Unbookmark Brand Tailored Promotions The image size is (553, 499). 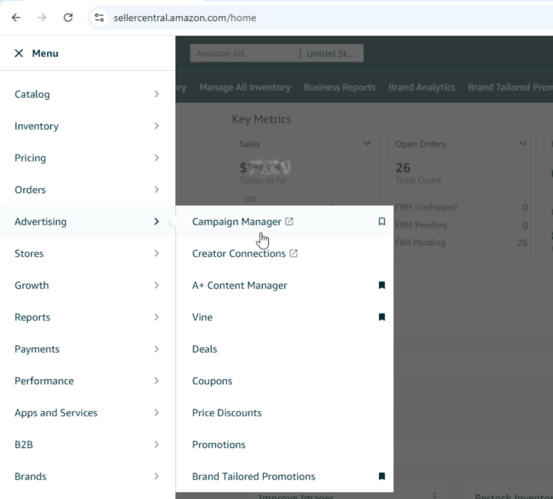point(382,476)
